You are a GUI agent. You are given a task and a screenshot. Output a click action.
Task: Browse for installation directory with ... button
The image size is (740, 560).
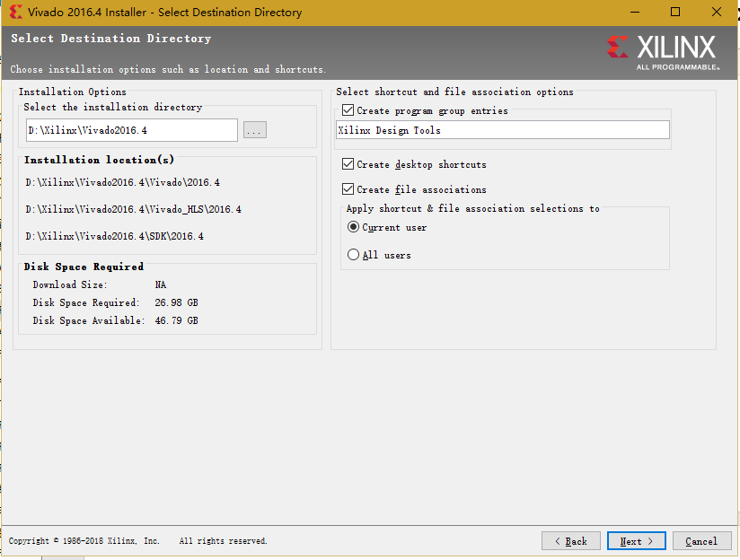255,130
